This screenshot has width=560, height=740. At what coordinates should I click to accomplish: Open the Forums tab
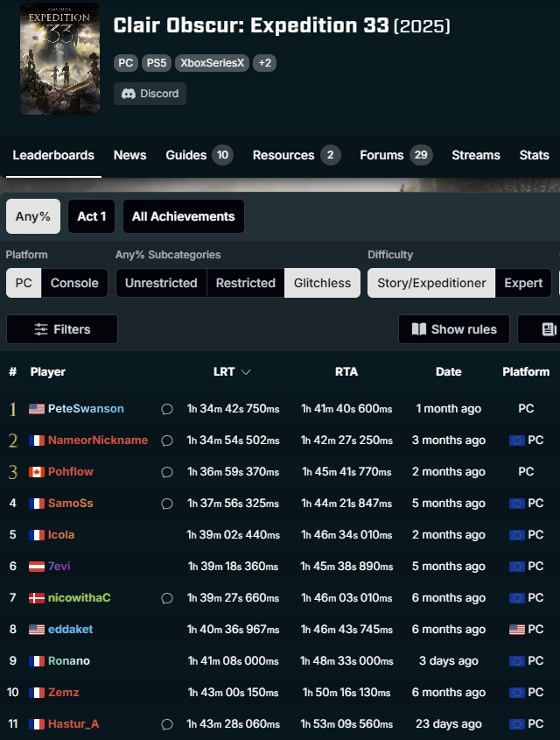396,155
